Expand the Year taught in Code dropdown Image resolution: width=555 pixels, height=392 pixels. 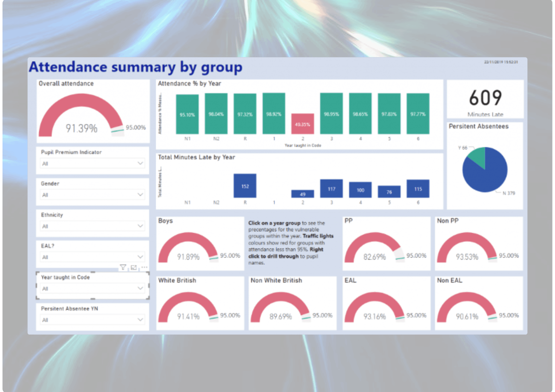[x=93, y=289]
